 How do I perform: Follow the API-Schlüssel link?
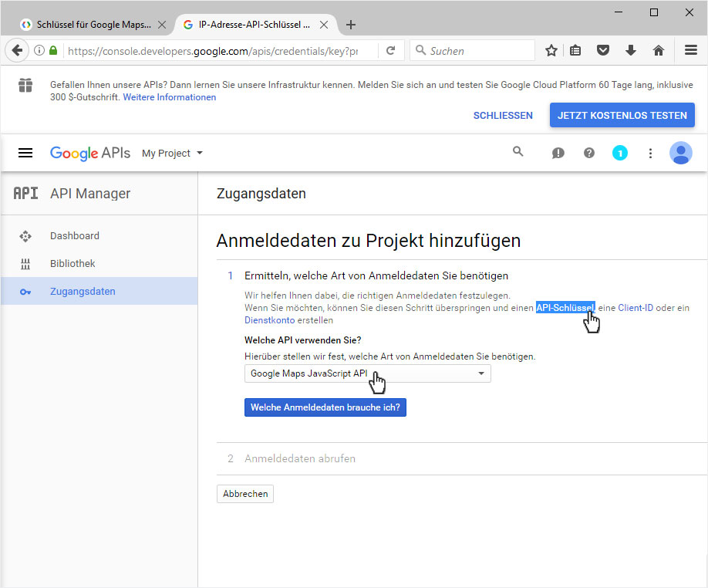(x=565, y=308)
